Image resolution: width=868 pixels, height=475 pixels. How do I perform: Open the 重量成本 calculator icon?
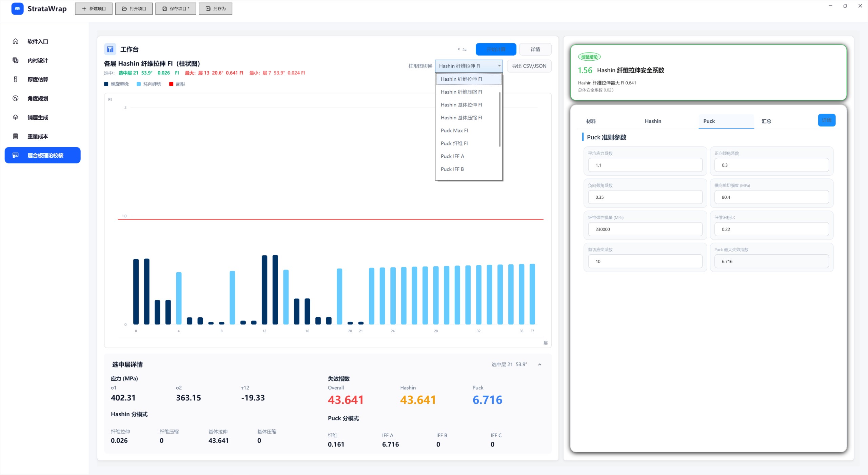(15, 136)
